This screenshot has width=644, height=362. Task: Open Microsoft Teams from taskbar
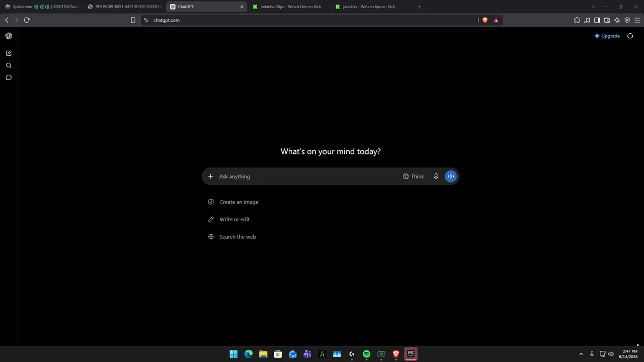[307, 354]
